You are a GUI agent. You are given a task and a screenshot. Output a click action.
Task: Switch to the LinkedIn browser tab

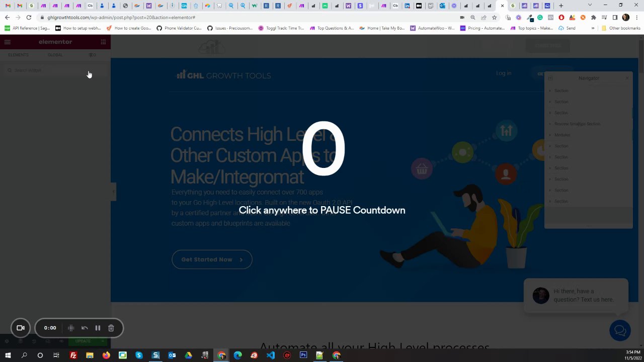407,6
